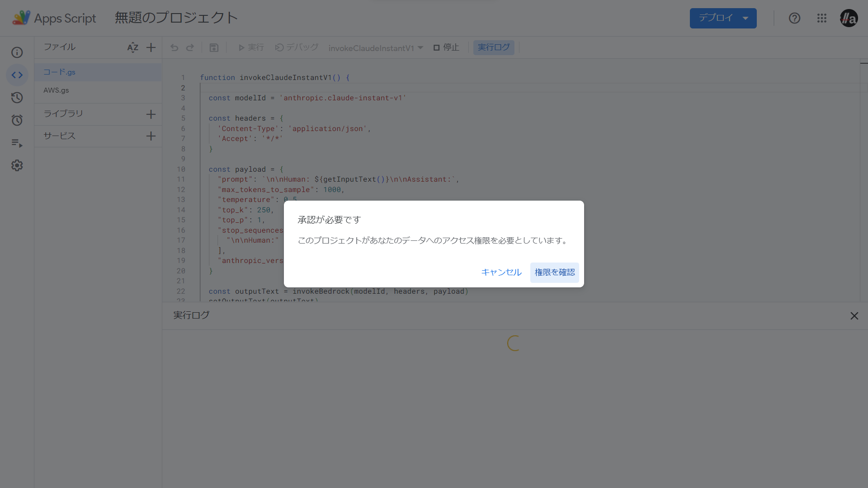Close the execution log panel

(x=854, y=316)
